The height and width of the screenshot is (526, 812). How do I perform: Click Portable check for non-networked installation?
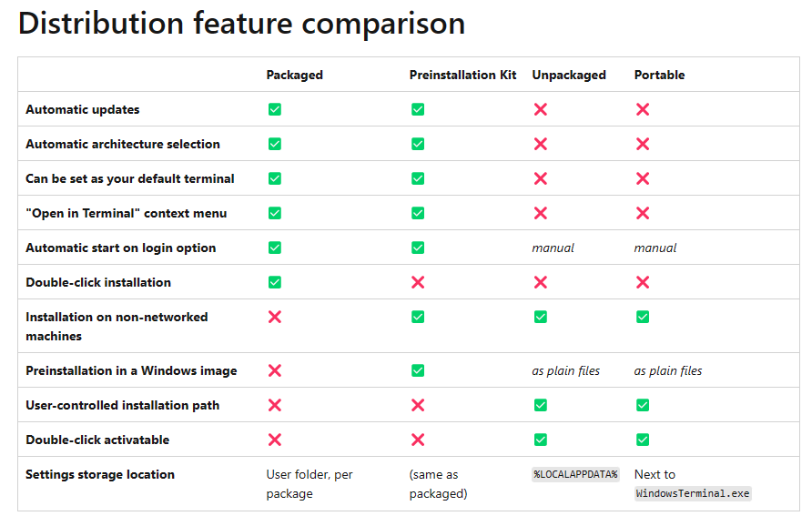point(643,317)
